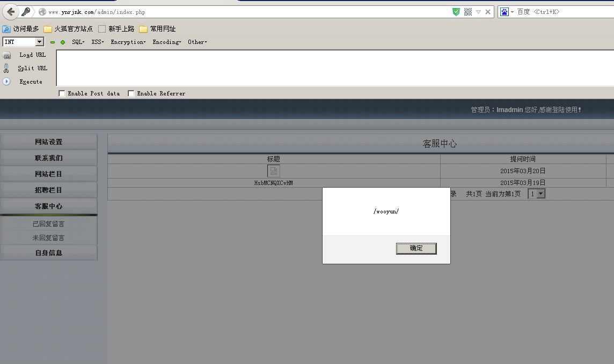The width and height of the screenshot is (614, 364).
Task: Click the Split URL label
Action: 33,69
